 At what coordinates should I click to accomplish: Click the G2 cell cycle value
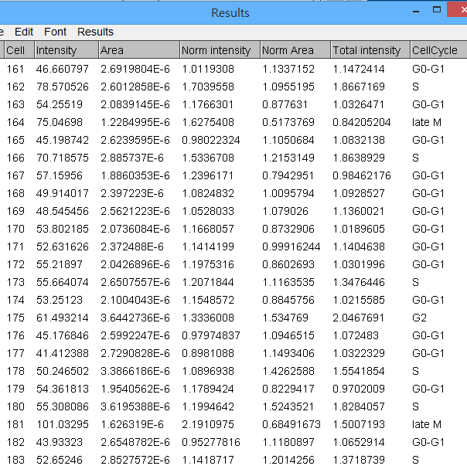coord(421,318)
